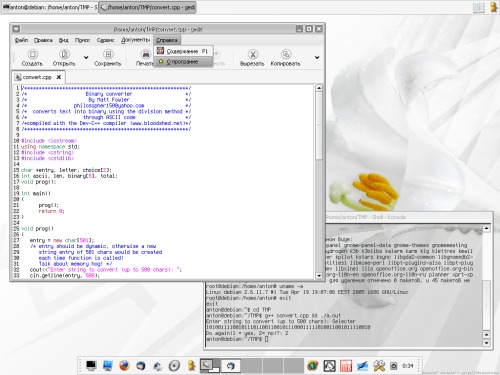Screen dimensions: 500x375
Task: Open the Файл menu
Action: [21, 40]
